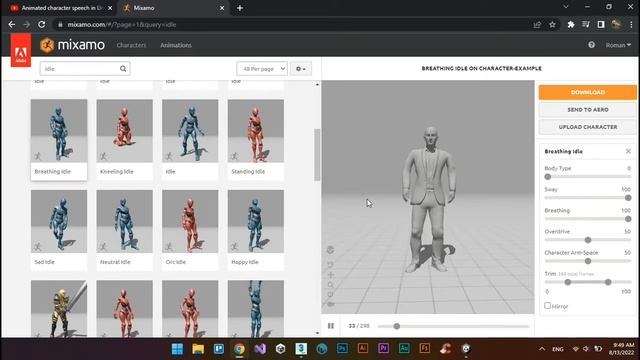Open Illustrator from taskbar

362,349
